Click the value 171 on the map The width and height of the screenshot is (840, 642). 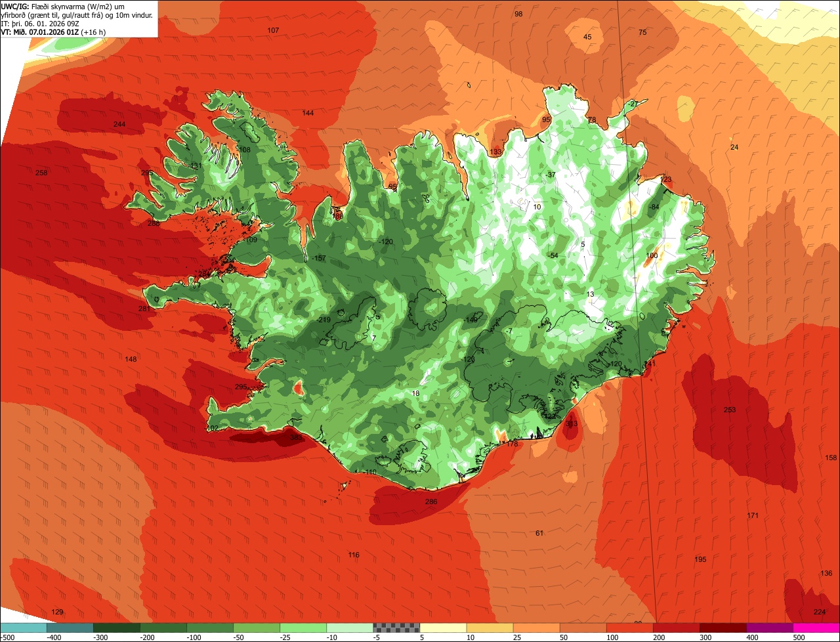click(753, 516)
